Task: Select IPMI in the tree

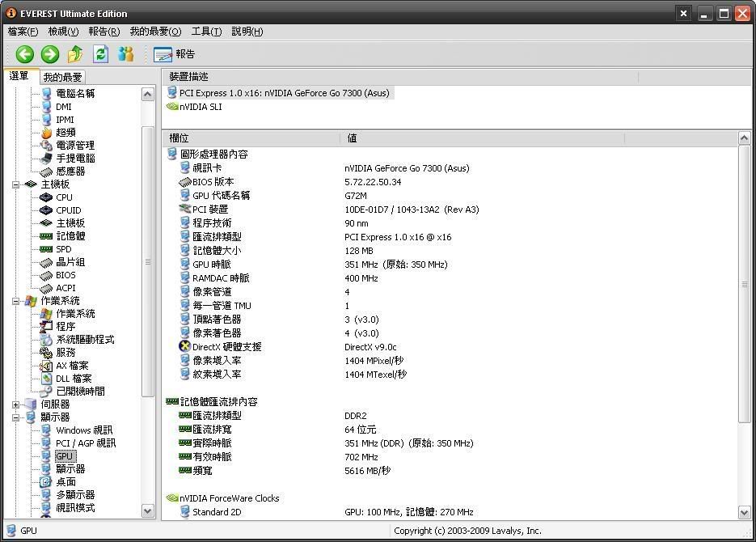Action: click(65, 120)
